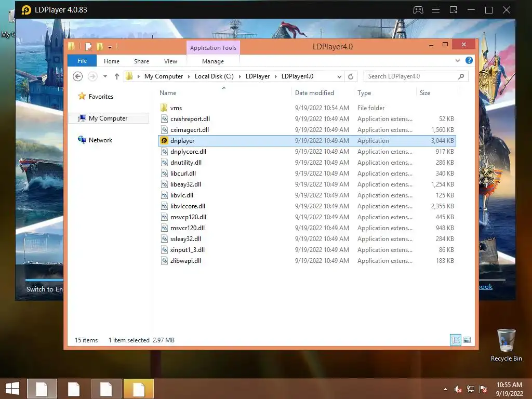Open the File ribbon tab
This screenshot has height=399, width=532.
click(x=82, y=61)
